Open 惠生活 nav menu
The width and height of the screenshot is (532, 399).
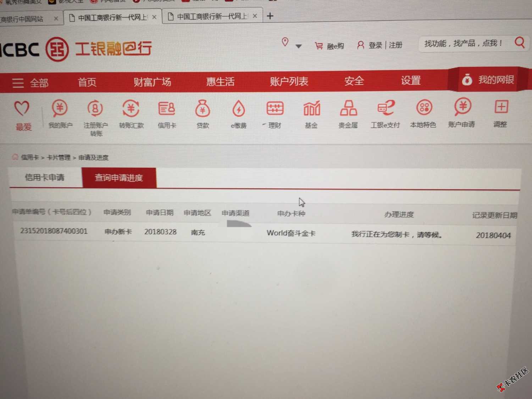coord(220,82)
